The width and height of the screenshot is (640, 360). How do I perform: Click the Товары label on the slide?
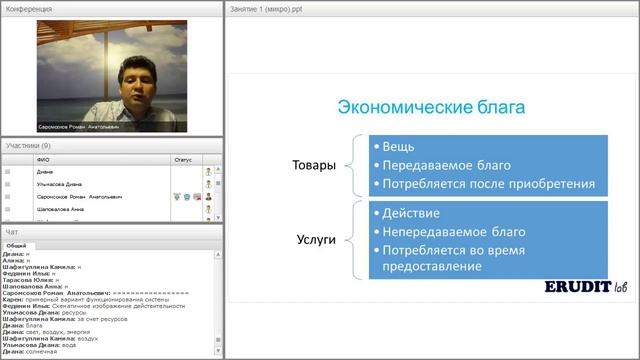(x=314, y=165)
